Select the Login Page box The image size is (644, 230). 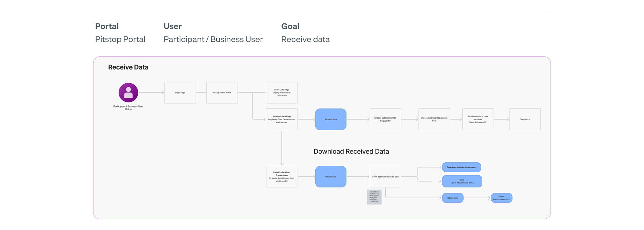coord(180,93)
